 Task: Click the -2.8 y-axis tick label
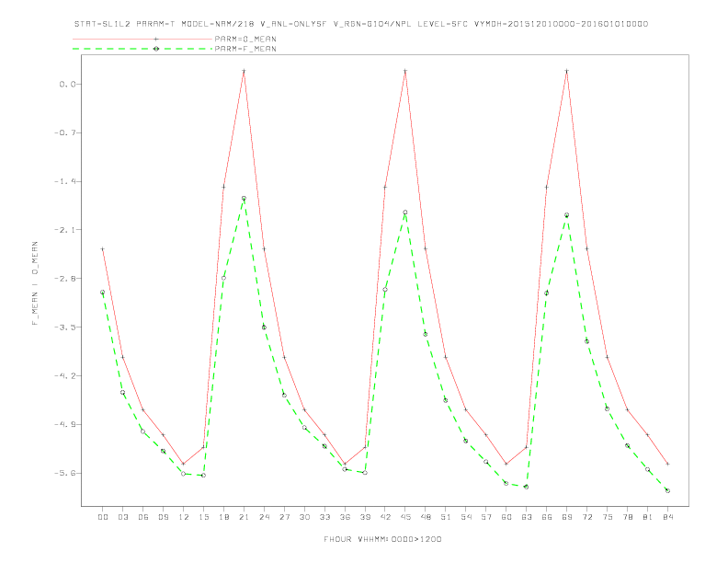click(65, 279)
